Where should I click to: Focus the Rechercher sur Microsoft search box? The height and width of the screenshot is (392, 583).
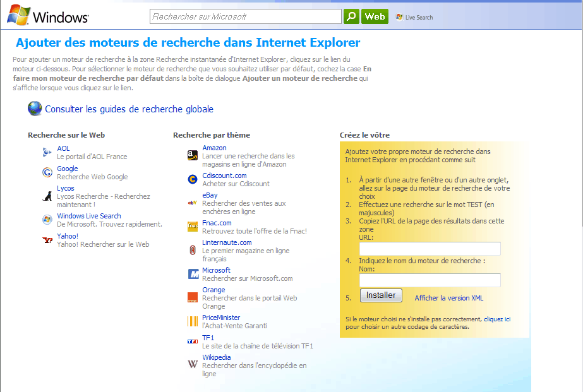click(246, 16)
